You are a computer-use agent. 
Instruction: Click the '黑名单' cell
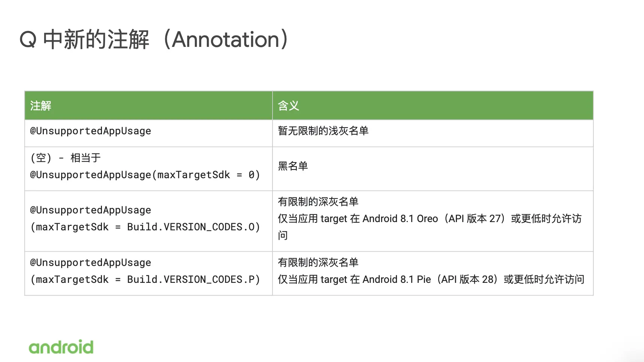tap(293, 166)
